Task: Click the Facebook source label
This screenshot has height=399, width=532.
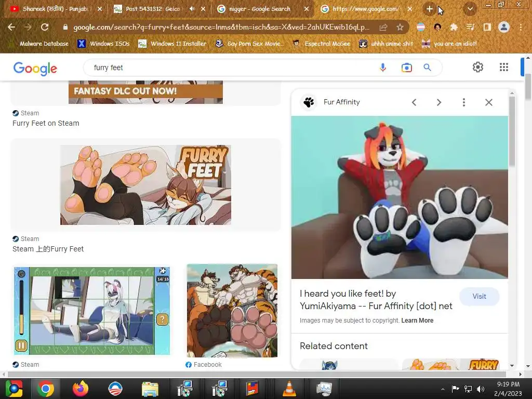Action: 203,364
